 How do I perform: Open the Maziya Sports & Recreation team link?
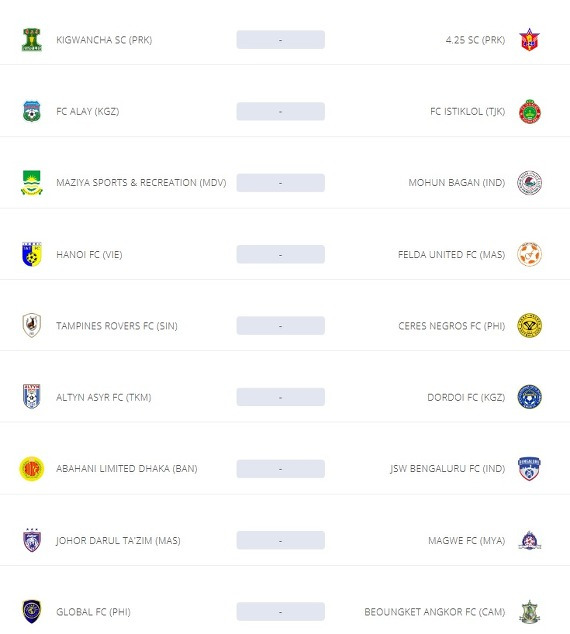(x=141, y=183)
